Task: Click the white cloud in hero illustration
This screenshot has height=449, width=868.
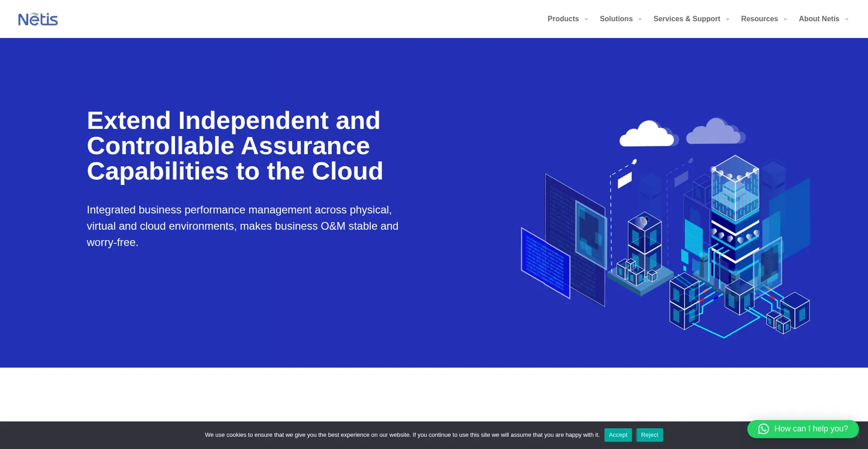Action: pos(646,134)
